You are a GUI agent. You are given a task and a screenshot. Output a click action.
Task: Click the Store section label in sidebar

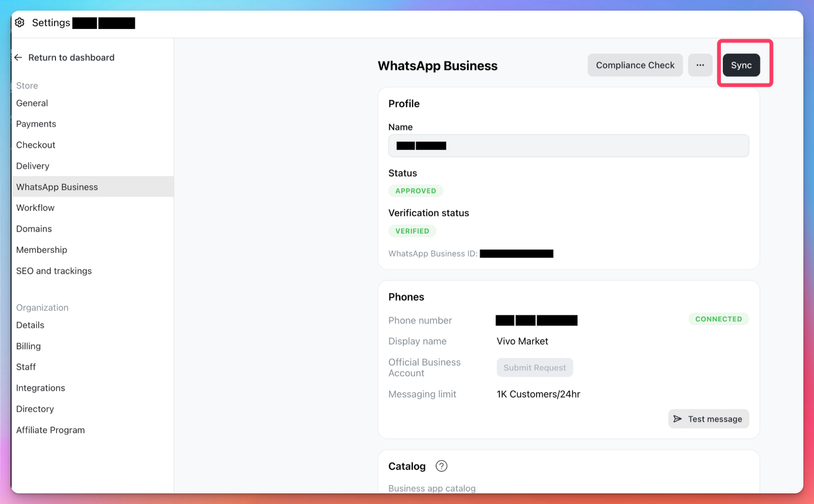tap(27, 85)
